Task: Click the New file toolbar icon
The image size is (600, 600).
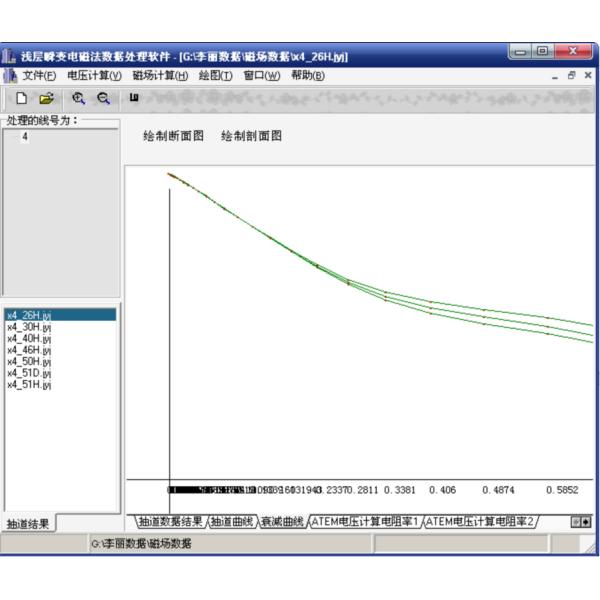Action: (21, 99)
